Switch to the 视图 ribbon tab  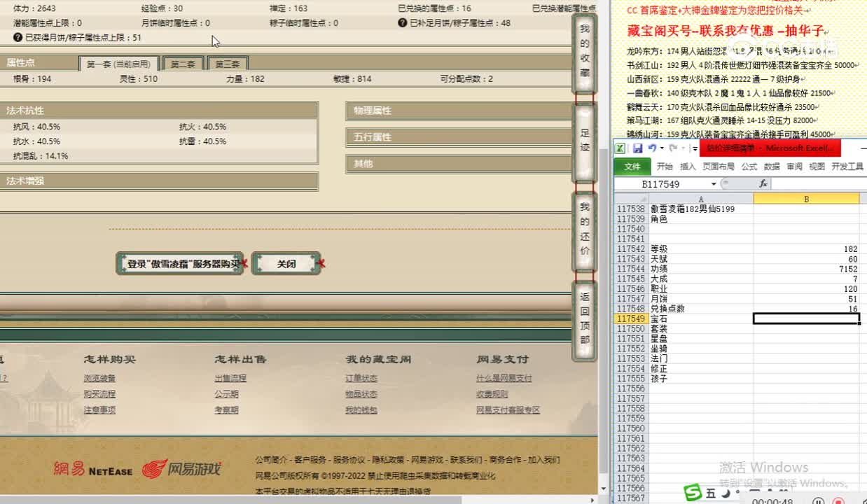(817, 167)
